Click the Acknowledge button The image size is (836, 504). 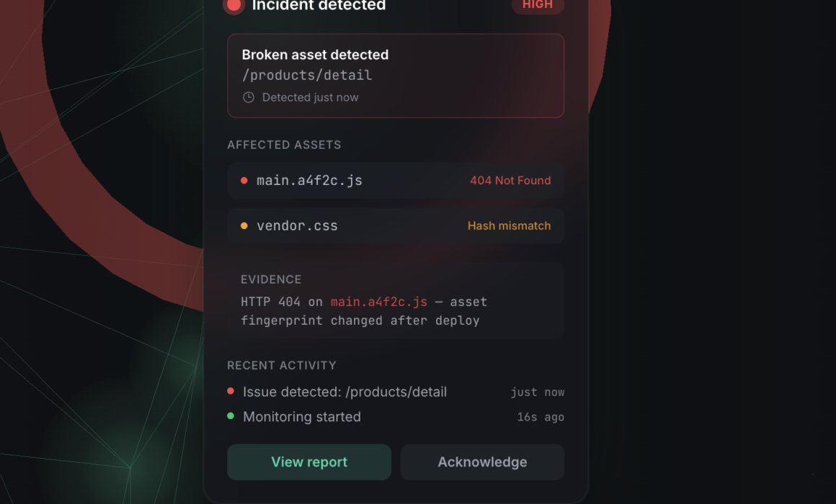point(483,462)
